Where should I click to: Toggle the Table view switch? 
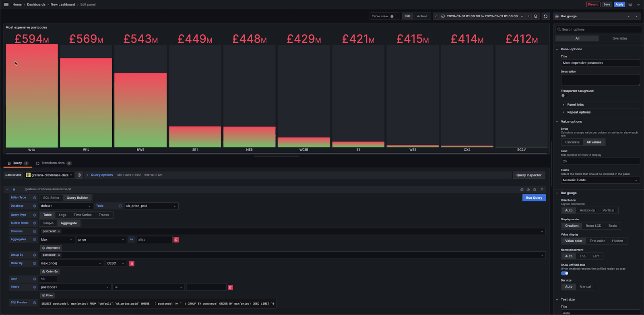point(393,17)
